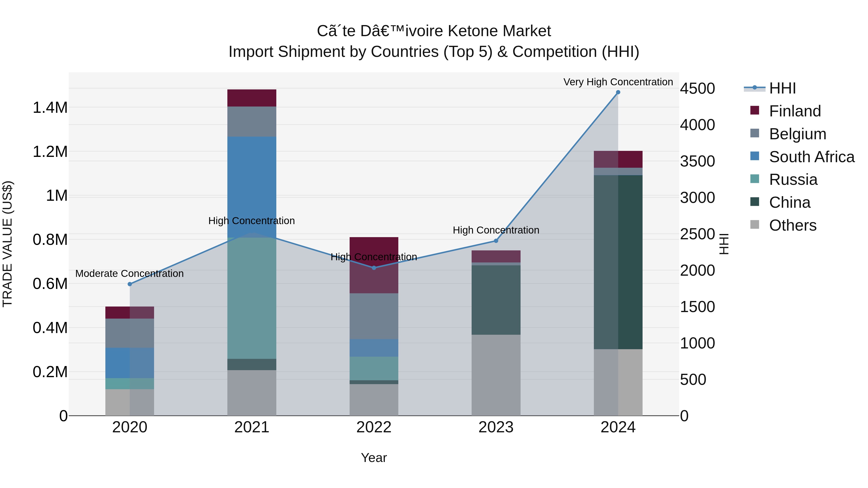Click 'High Concentration' label above 2023
Viewport: 868px width, 488px height.
[496, 230]
